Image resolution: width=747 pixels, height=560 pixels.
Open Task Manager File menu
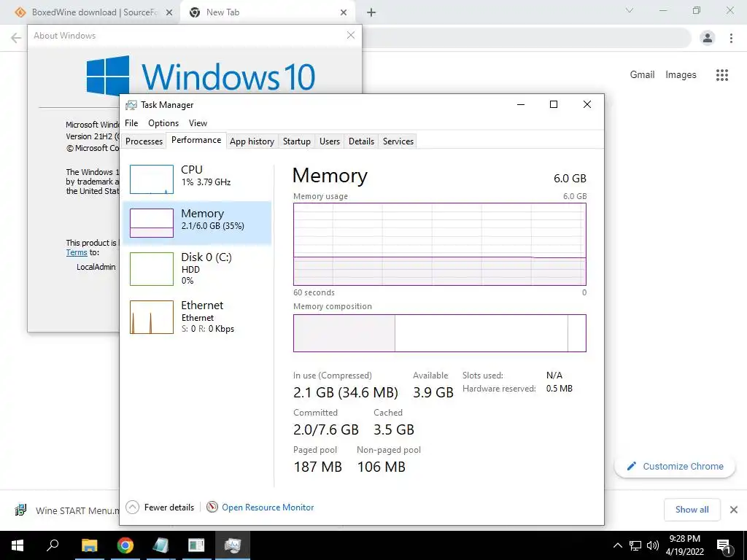click(x=131, y=122)
